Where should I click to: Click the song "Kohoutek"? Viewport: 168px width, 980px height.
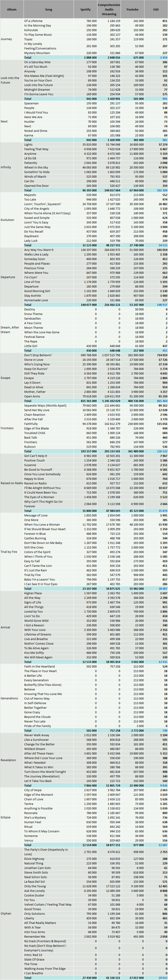pos(31,30)
